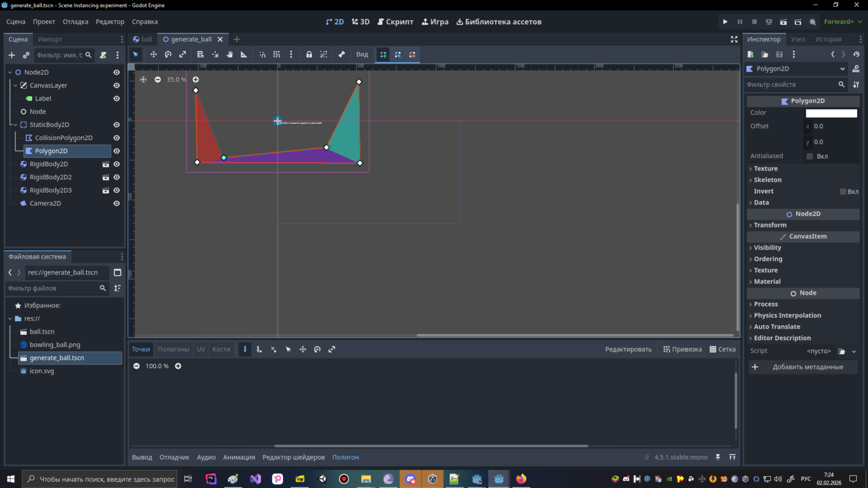Click the Windows Start button

(11, 479)
